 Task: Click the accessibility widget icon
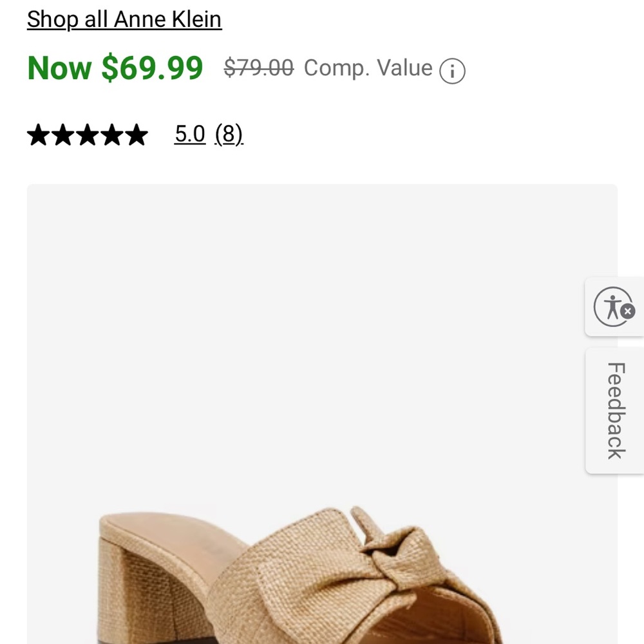pyautogui.click(x=613, y=308)
